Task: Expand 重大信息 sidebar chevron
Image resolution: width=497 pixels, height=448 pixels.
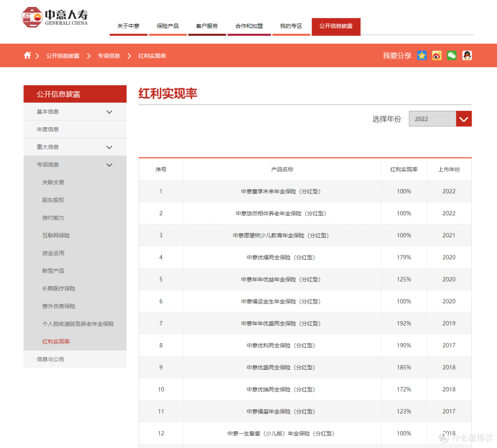Action: pos(110,147)
